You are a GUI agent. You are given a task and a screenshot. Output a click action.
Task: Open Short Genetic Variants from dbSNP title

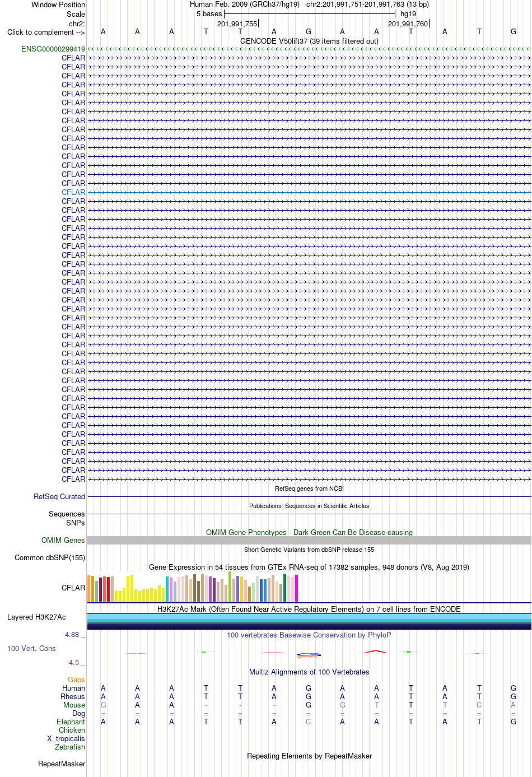[309, 550]
